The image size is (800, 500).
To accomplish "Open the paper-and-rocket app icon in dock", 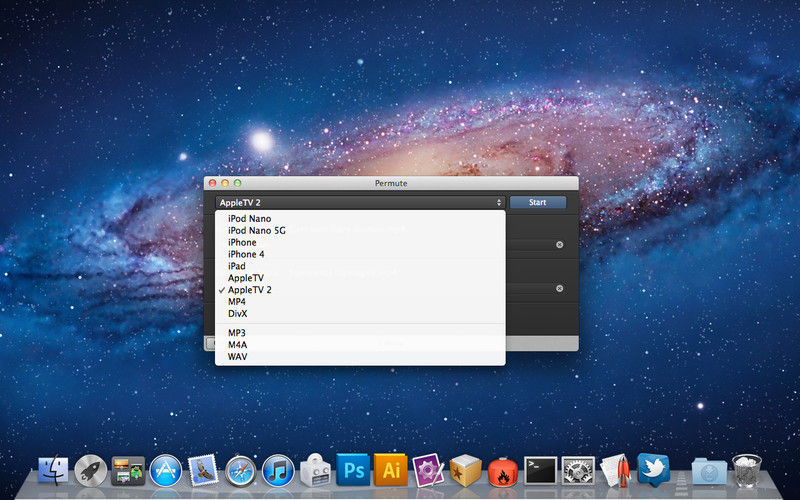I will pyautogui.click(x=615, y=470).
